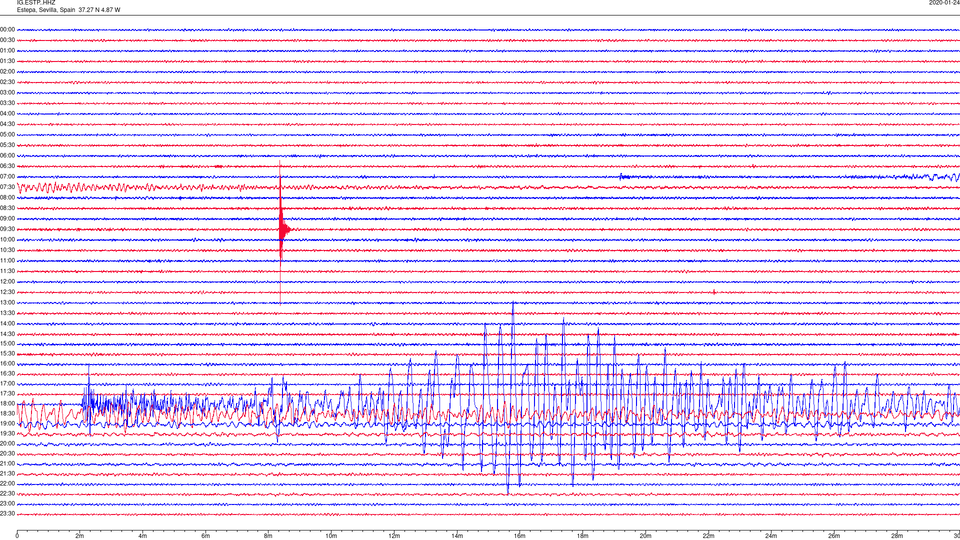Click the 15:00 time row label
960x540 pixels.
[x=7, y=344]
